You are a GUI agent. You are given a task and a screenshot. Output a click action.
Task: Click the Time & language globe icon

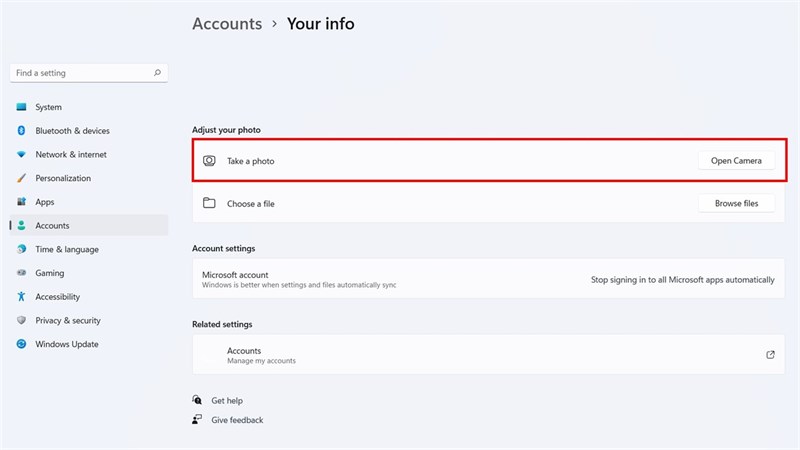point(21,249)
